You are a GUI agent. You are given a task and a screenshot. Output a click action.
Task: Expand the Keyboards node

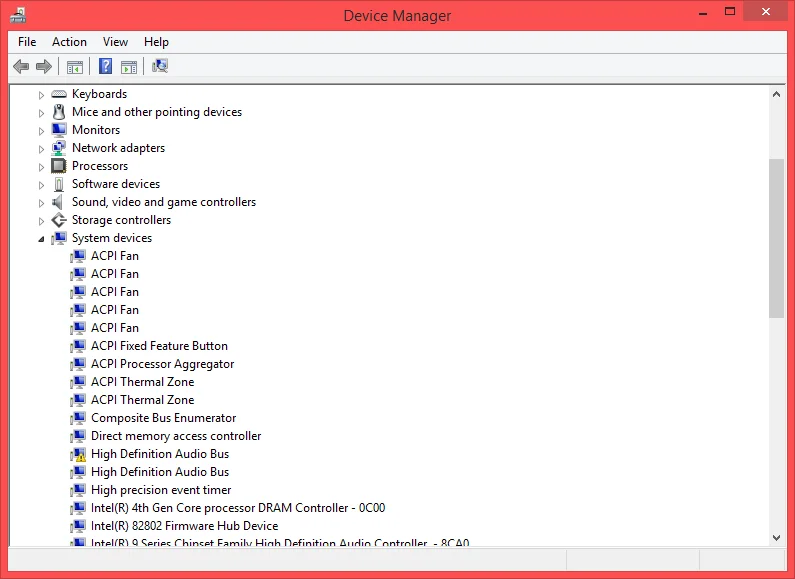[41, 95]
